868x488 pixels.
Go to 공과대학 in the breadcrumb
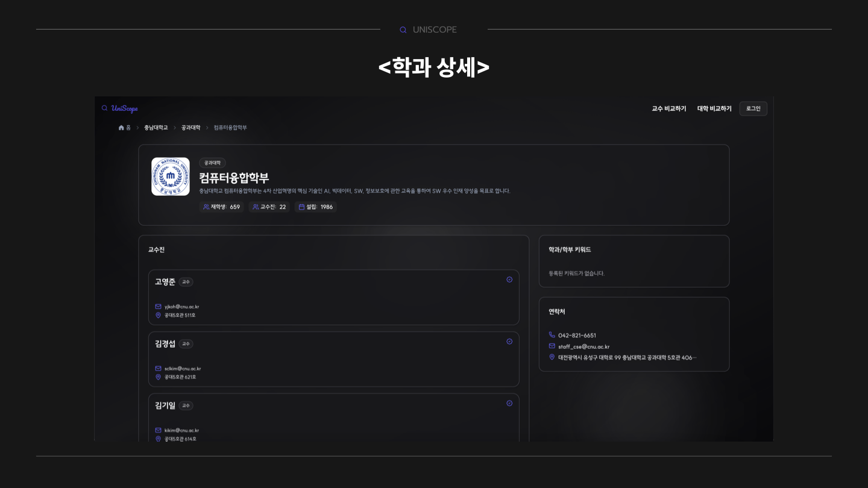[x=191, y=128]
